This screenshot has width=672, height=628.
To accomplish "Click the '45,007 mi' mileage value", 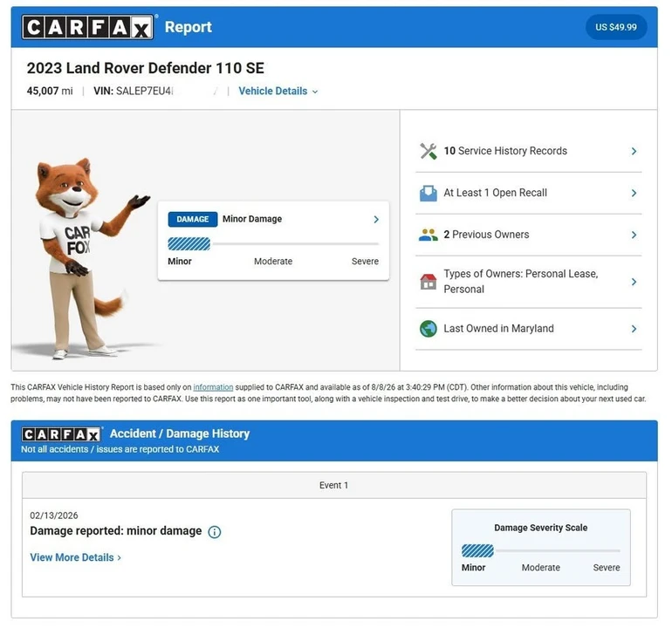I will [50, 91].
